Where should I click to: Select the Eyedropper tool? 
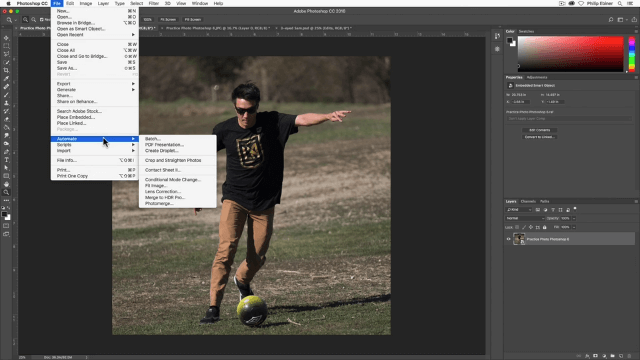tap(6, 79)
